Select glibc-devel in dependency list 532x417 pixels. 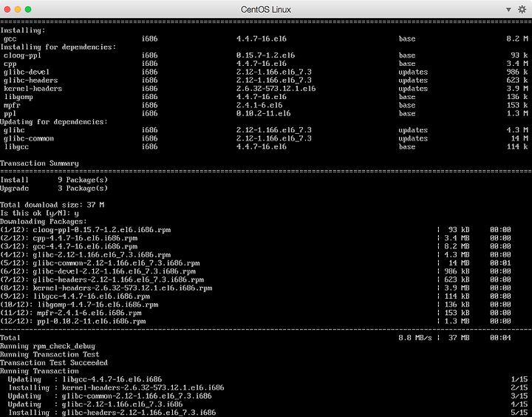(27, 72)
